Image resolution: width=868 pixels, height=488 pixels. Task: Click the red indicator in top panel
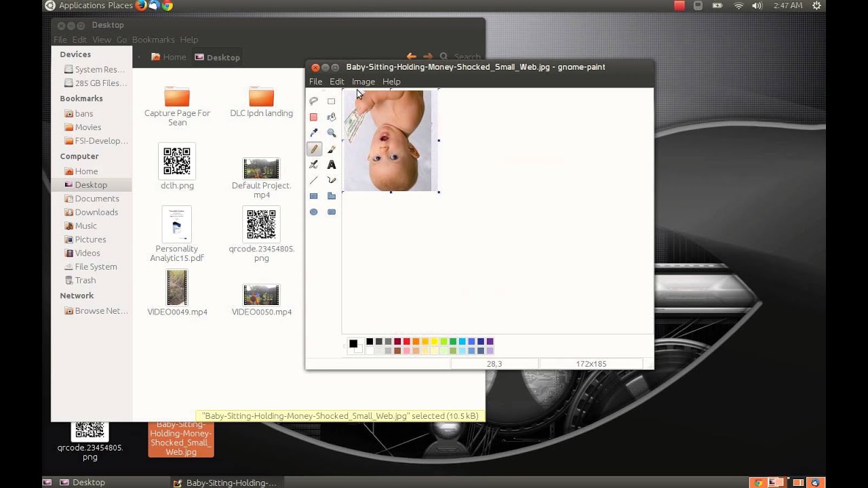tap(679, 5)
